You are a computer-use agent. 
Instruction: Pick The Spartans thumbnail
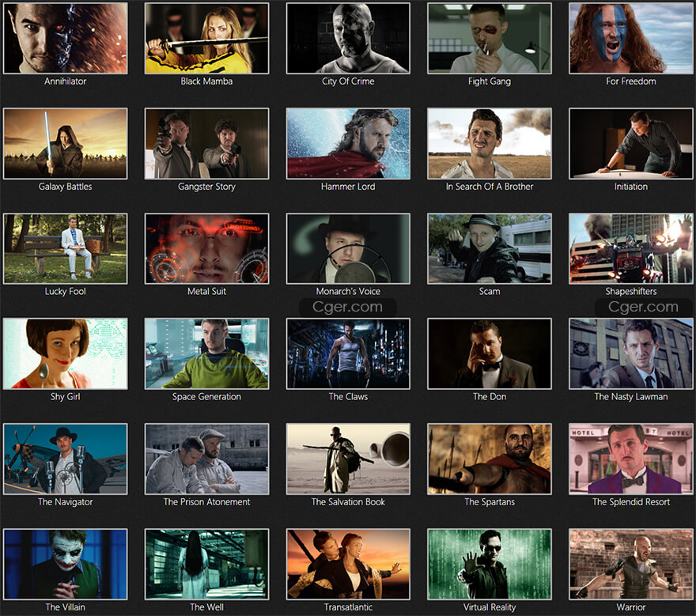click(490, 459)
